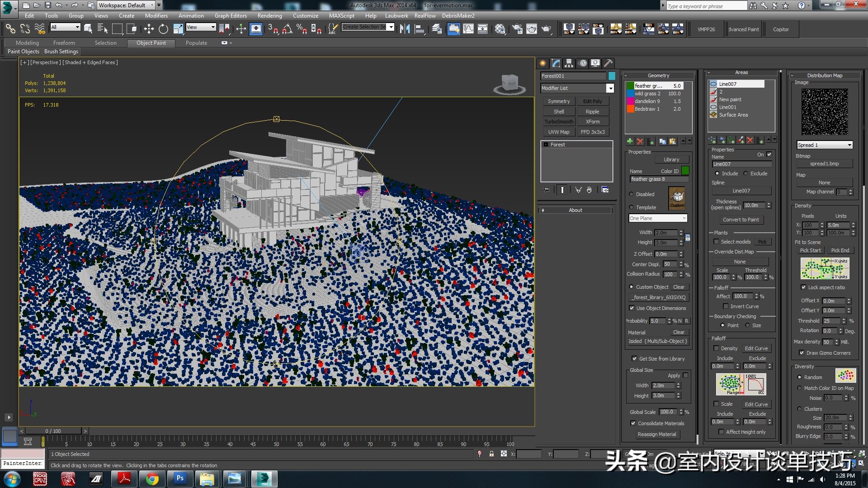Viewport: 868px width, 488px height.
Task: Open the One Plane geometry dropdown
Action: [684, 218]
